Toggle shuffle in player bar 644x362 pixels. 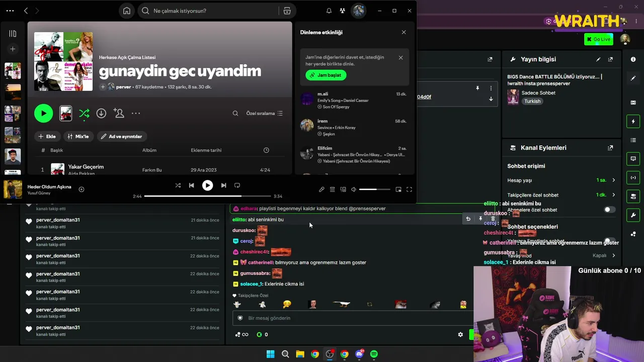coord(178,186)
